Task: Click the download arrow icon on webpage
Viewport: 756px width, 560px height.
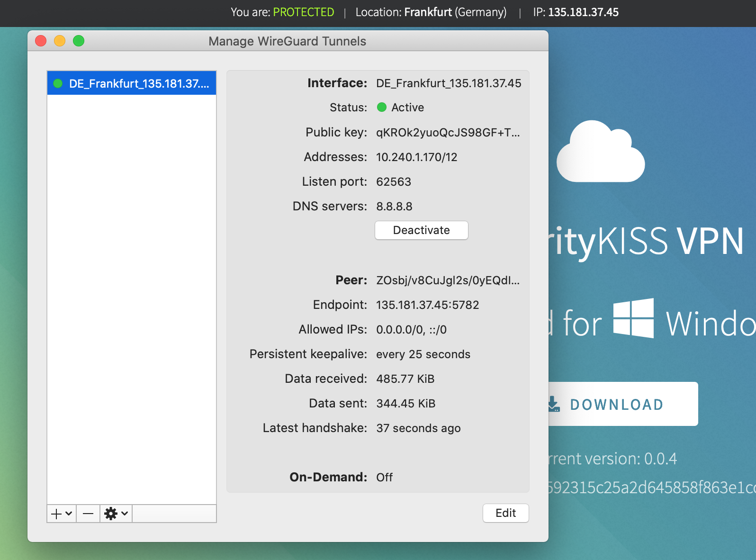Action: click(x=553, y=404)
